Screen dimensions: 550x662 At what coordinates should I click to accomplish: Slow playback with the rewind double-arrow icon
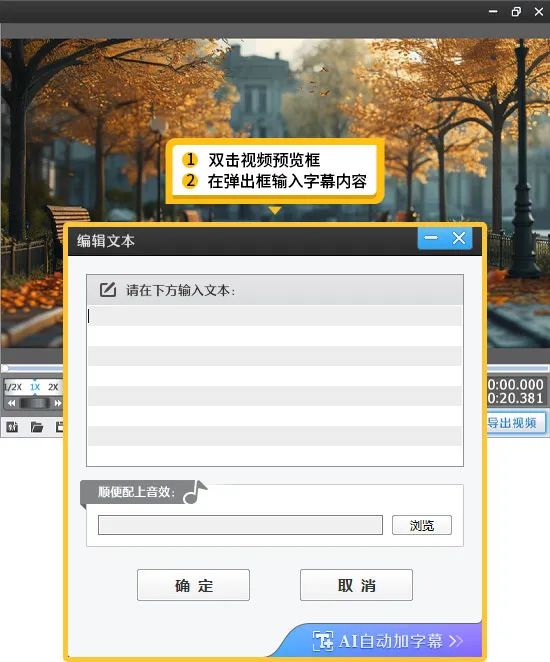pyautogui.click(x=11, y=403)
